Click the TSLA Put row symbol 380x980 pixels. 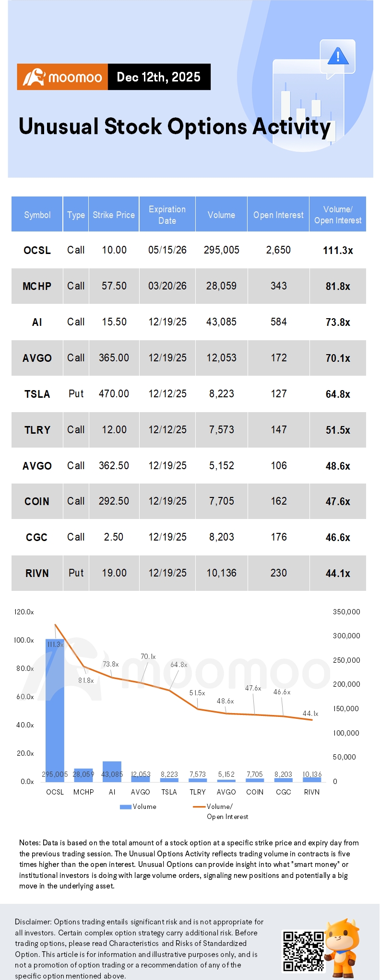tap(37, 394)
